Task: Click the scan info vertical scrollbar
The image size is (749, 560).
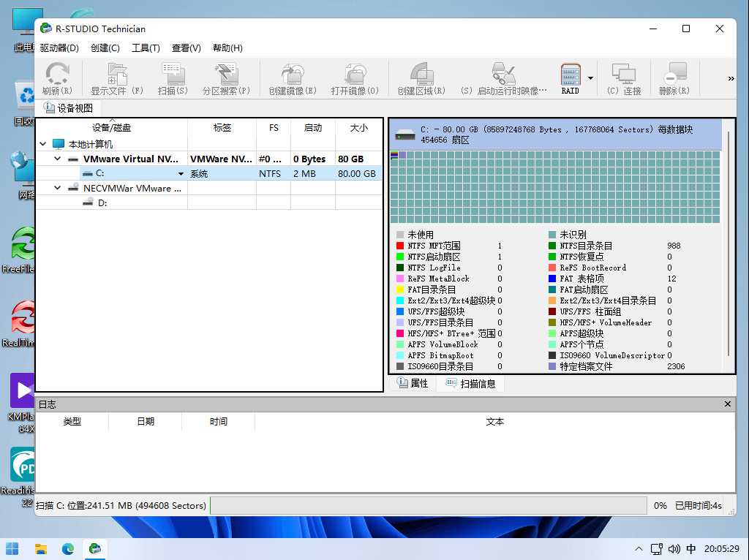Action: coord(729,243)
